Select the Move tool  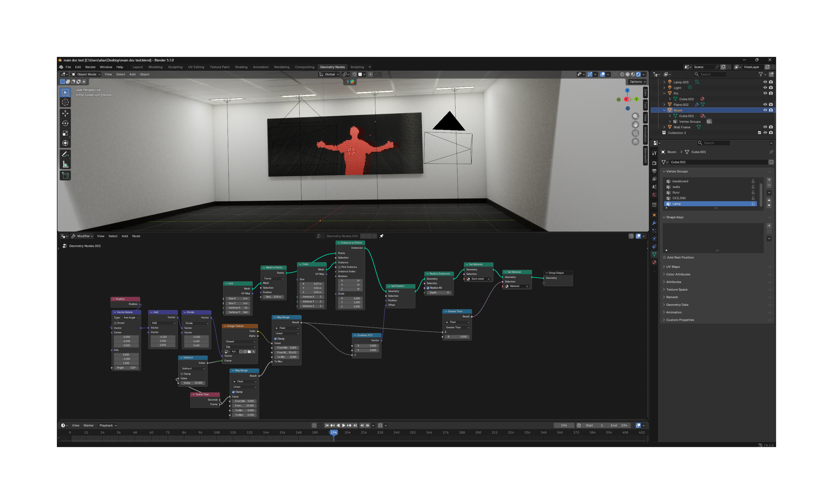pyautogui.click(x=65, y=114)
